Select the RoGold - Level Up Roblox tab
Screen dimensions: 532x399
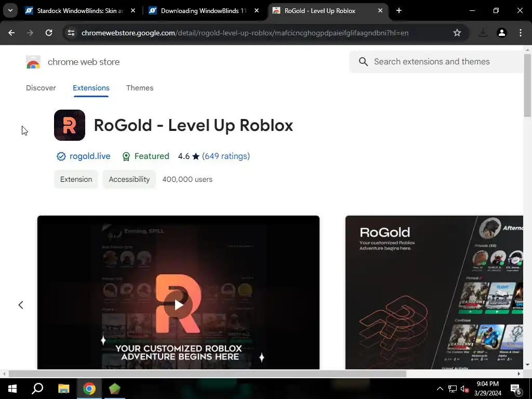point(328,11)
